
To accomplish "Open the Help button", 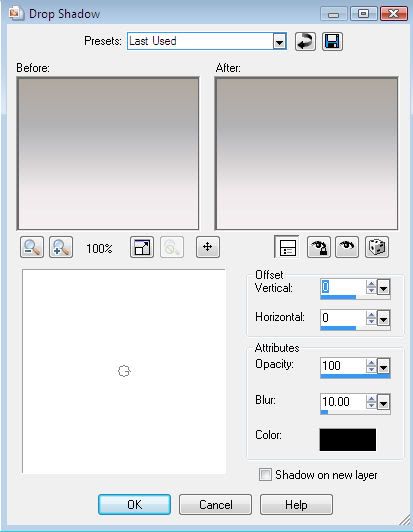I will point(296,505).
